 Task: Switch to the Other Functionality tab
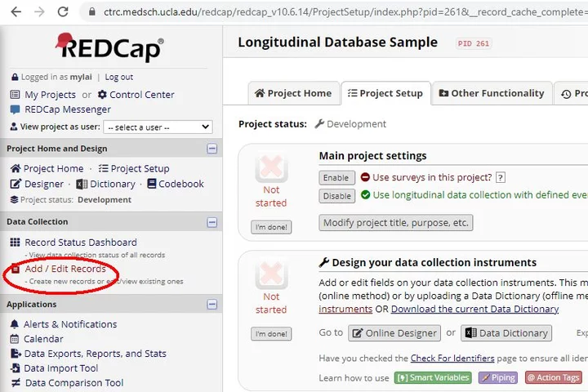point(492,93)
